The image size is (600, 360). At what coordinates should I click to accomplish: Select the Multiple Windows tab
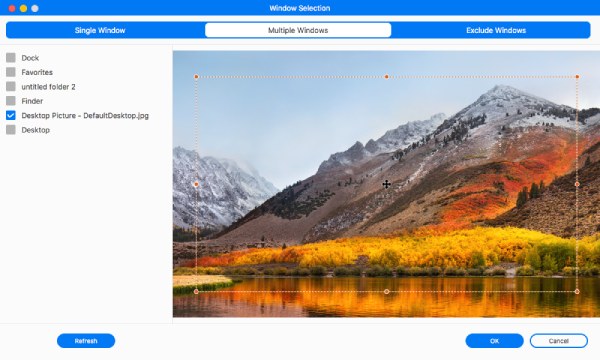[x=298, y=30]
